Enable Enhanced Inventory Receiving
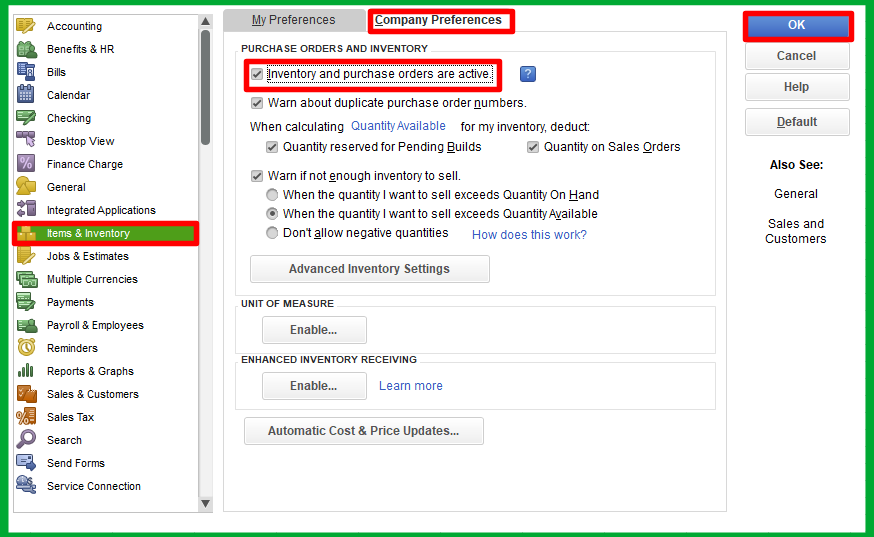Viewport: 874px width, 537px height. (x=314, y=386)
